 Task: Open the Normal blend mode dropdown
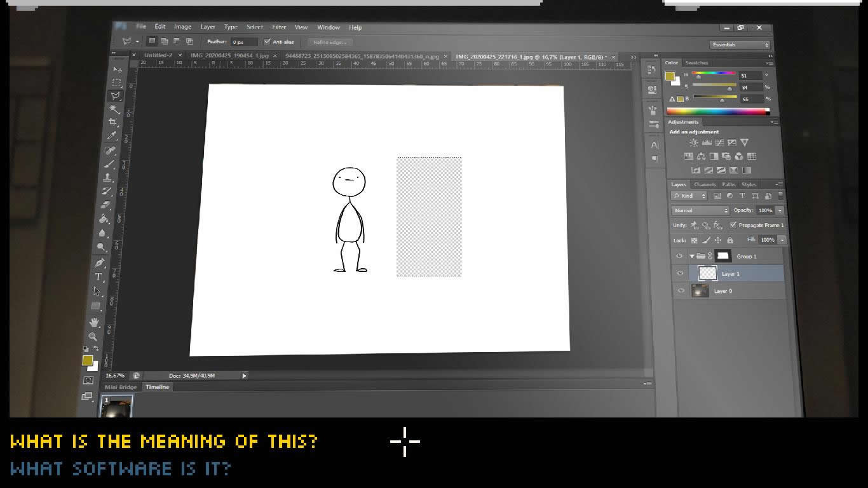click(x=701, y=210)
